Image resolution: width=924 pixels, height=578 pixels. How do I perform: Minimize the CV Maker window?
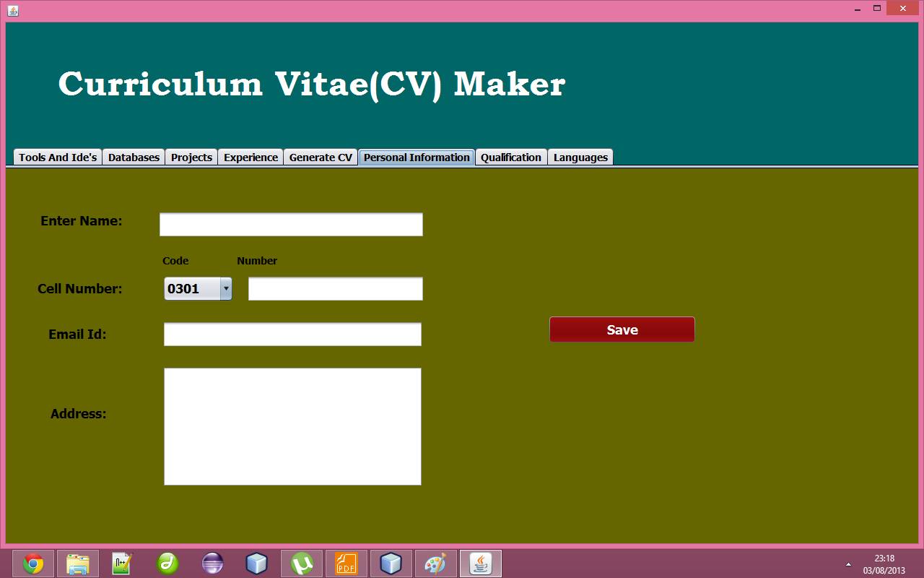[857, 9]
